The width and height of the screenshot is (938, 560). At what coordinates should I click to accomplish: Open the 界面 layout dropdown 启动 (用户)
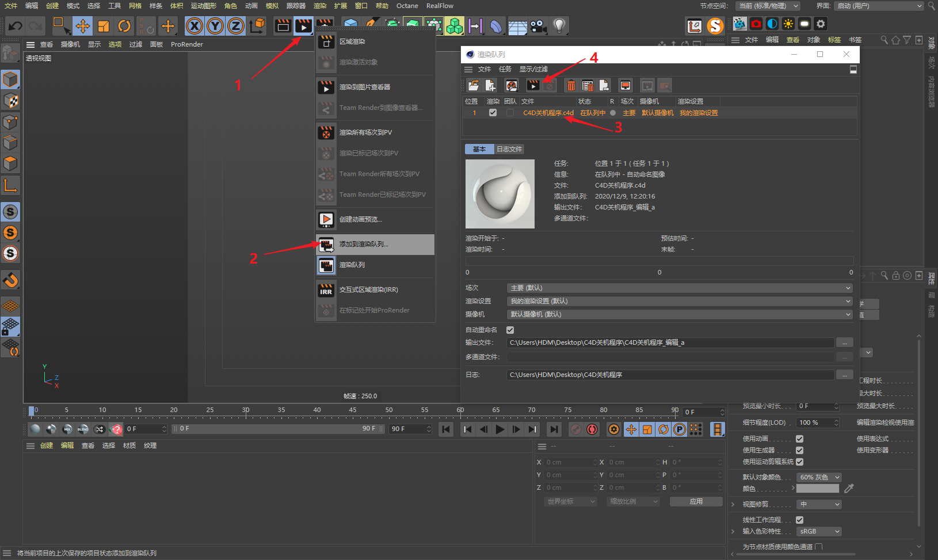879,6
